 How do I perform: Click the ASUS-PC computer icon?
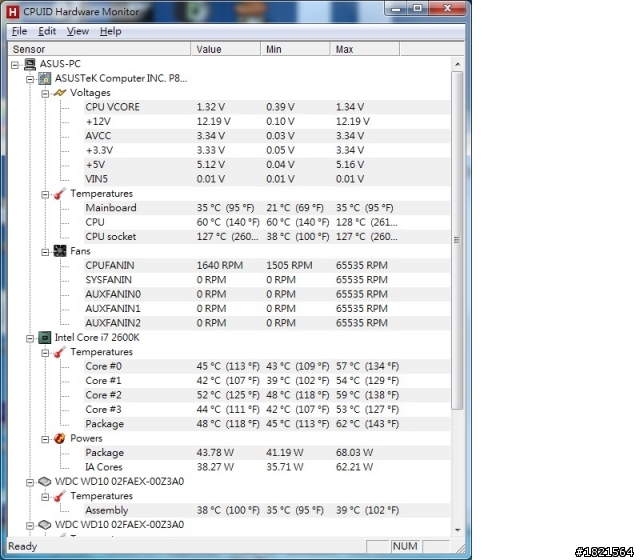30,64
